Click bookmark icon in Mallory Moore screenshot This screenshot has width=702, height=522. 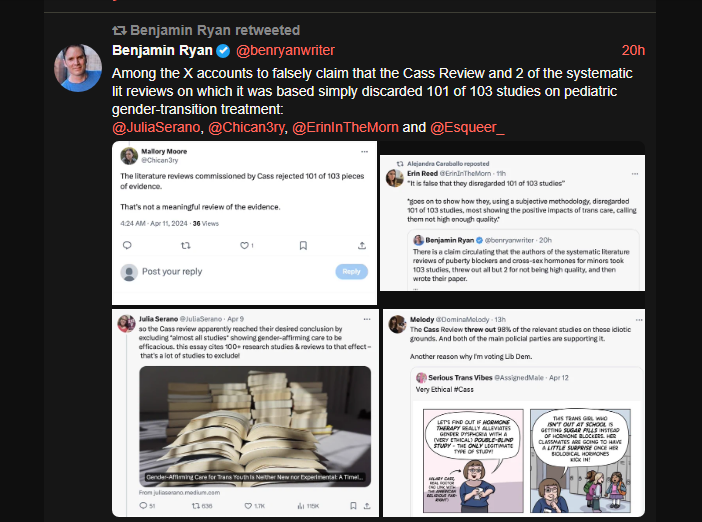[x=303, y=245]
